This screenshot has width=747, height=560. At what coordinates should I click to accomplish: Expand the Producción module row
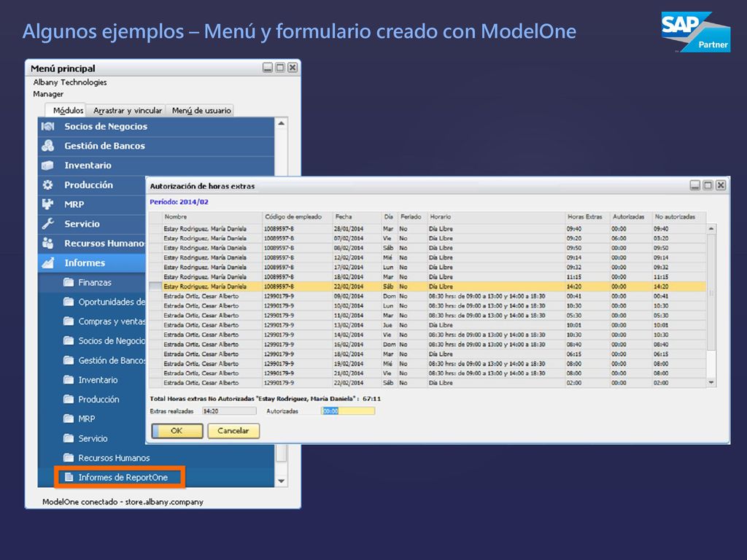tap(92, 185)
